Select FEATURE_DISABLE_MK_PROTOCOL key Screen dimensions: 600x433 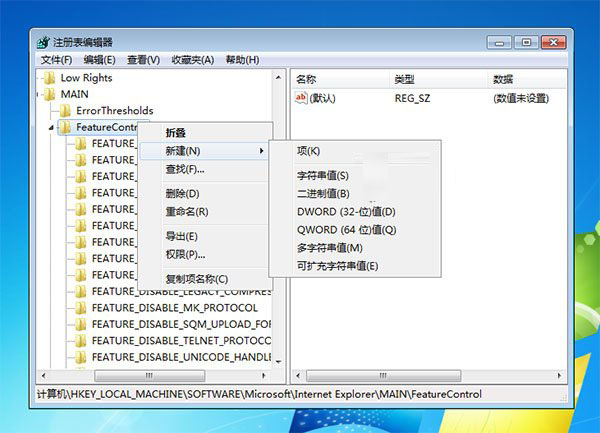[175, 308]
